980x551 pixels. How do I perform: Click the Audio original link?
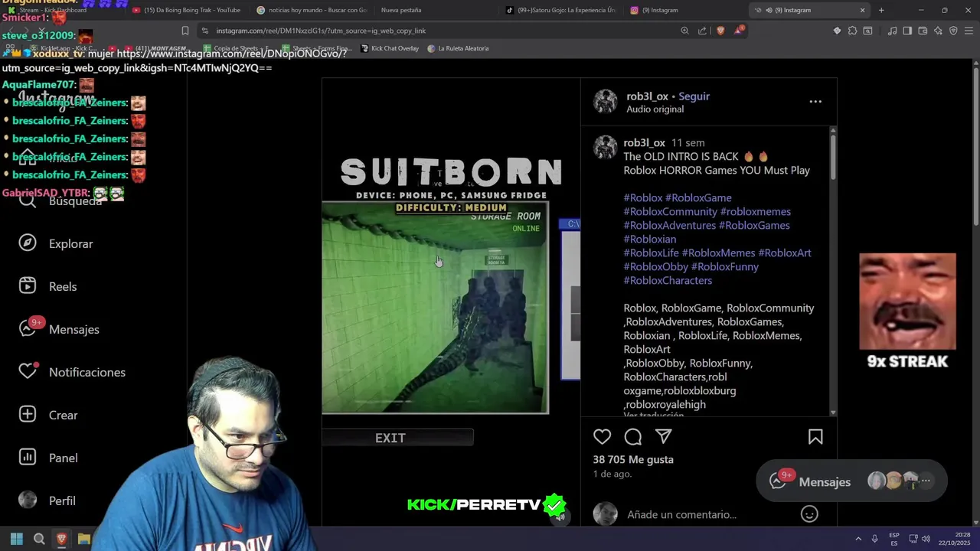click(x=655, y=109)
